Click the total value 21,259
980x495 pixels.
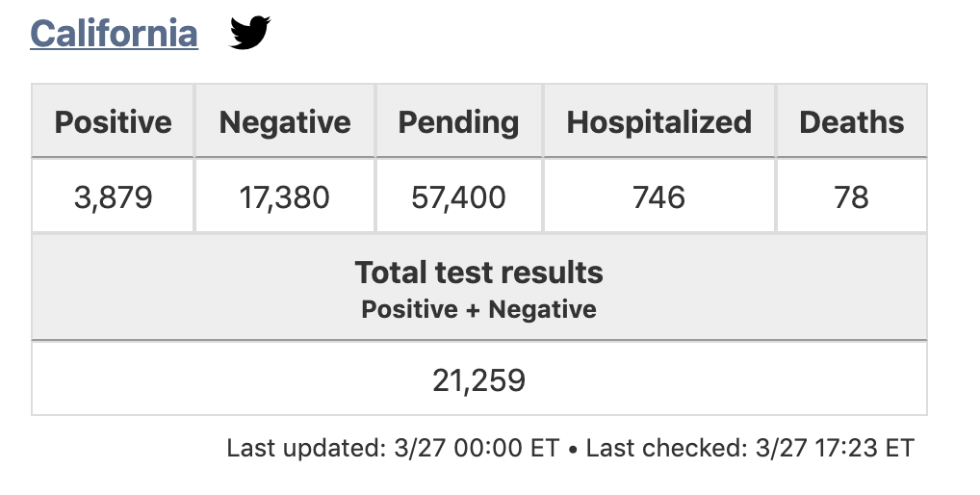(x=479, y=380)
